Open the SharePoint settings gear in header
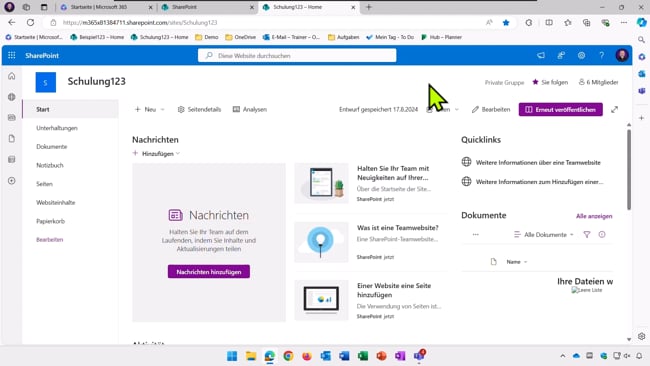 click(581, 56)
